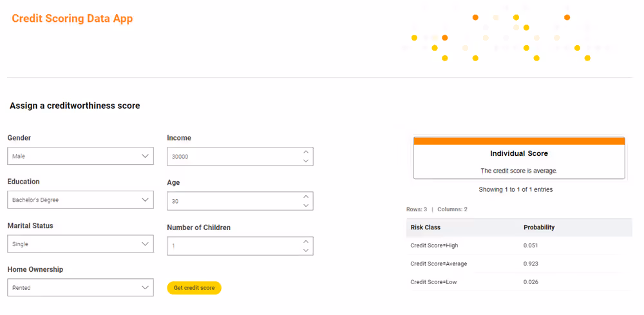Open the Gender dropdown
Viewport: 644px width, 315px height.
(x=80, y=156)
